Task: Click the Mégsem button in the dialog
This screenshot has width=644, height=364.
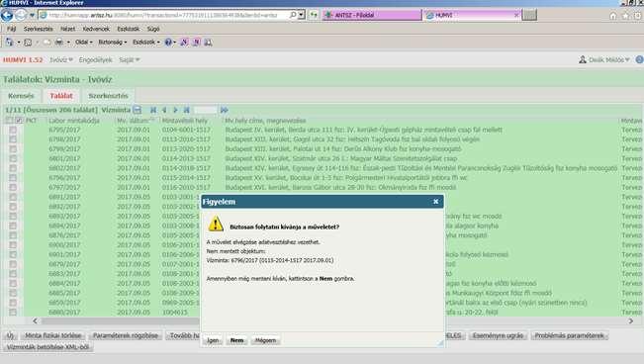Action: [265, 340]
